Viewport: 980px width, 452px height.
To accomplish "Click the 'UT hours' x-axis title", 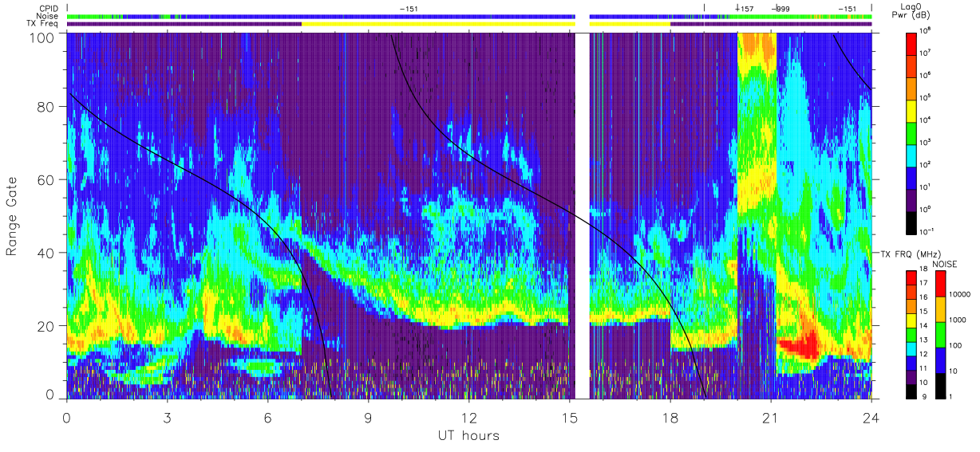I will pos(468,436).
